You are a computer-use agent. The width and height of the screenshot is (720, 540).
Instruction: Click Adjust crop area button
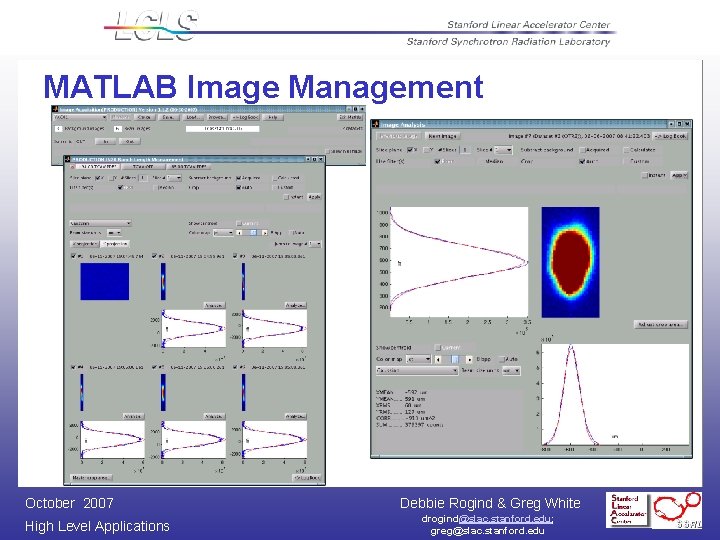[x=660, y=324]
